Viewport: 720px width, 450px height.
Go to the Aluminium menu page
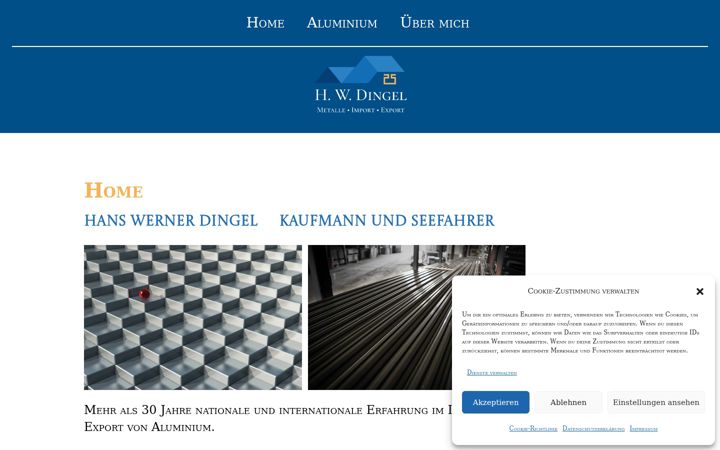pyautogui.click(x=342, y=22)
